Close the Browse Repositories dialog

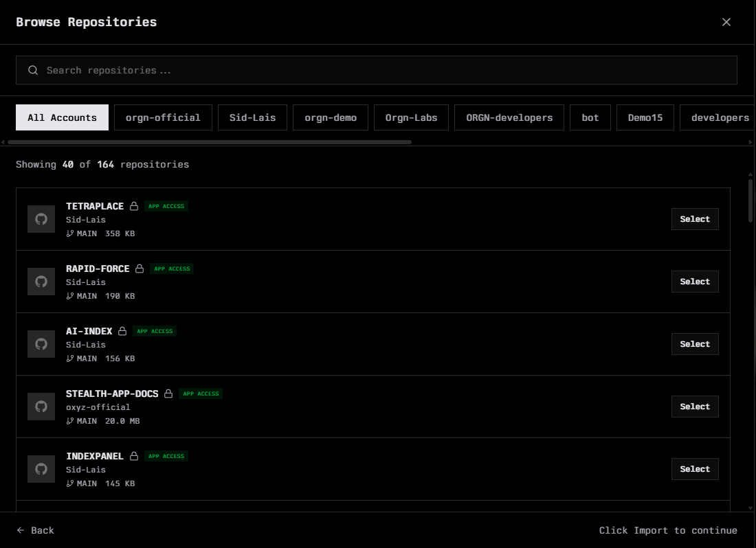click(x=726, y=22)
